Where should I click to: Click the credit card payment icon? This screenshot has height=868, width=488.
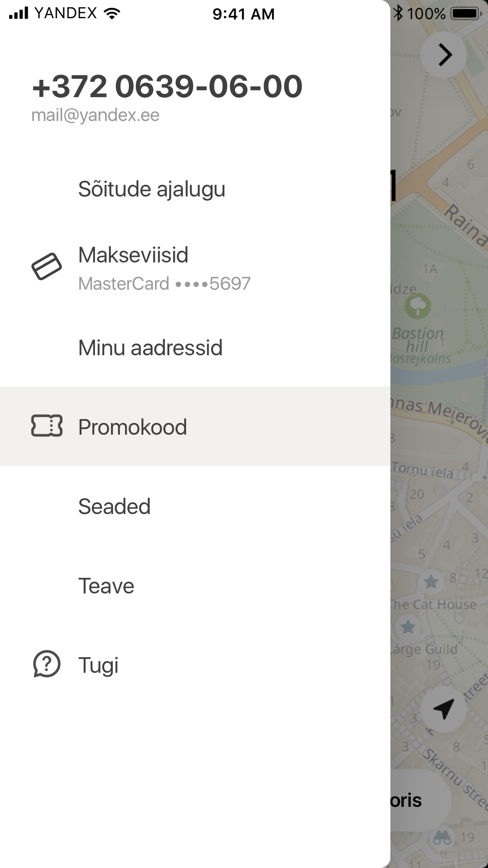pos(46,266)
